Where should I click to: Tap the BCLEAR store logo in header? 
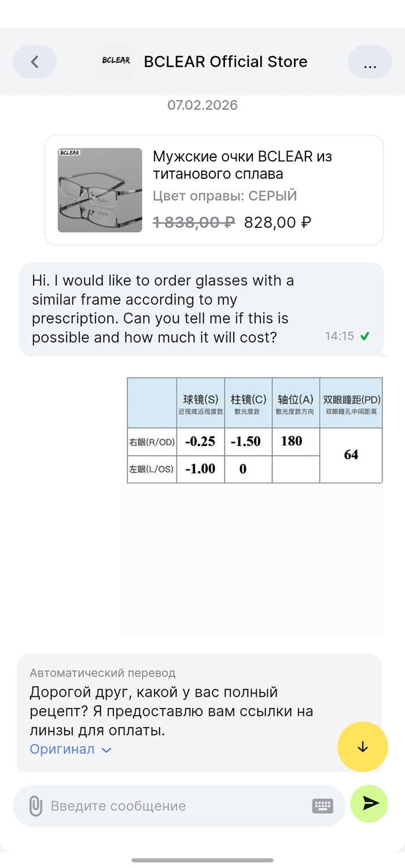(116, 61)
